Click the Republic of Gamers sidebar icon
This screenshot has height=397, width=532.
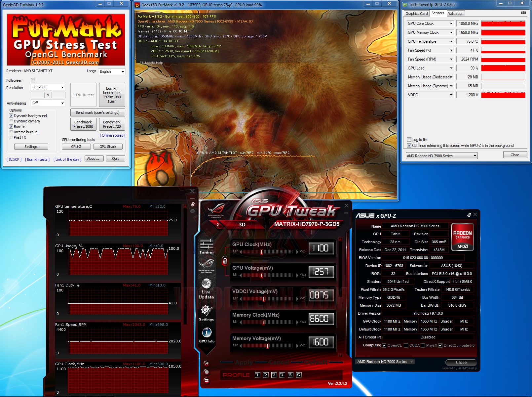pyautogui.click(x=207, y=266)
